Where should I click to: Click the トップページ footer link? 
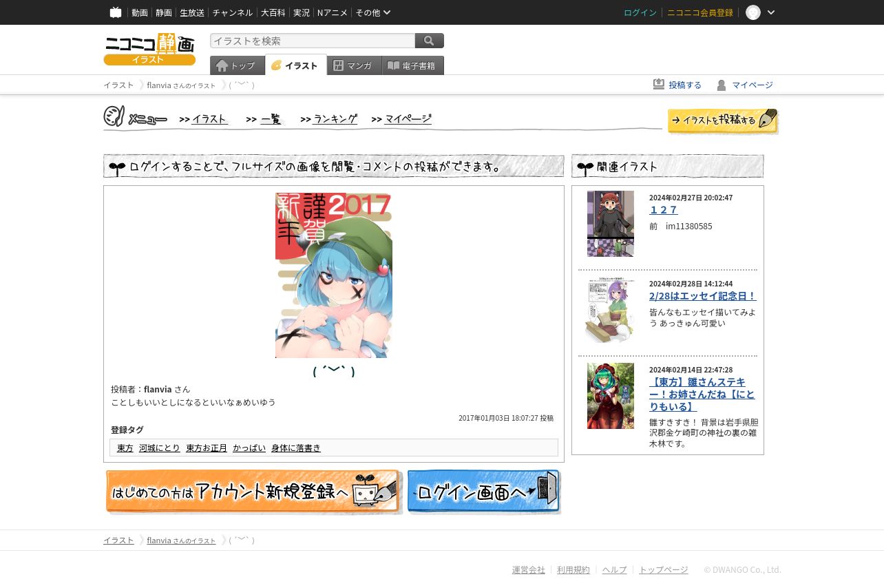click(664, 570)
